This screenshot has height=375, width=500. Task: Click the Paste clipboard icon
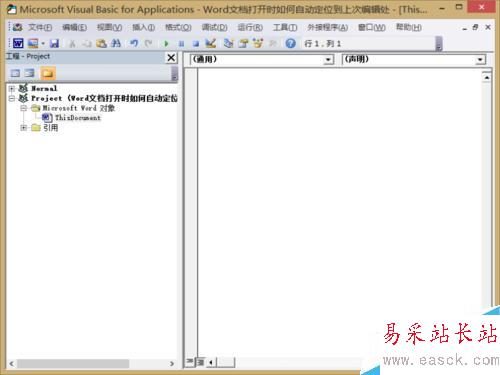(x=101, y=43)
